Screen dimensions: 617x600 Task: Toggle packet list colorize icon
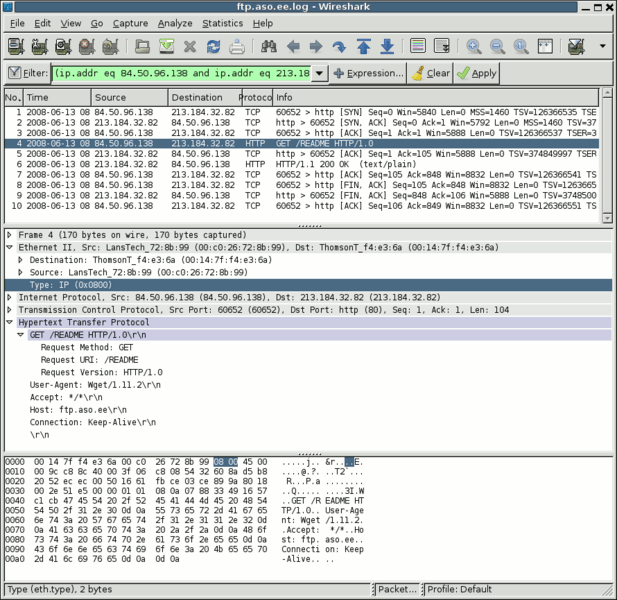[418, 46]
